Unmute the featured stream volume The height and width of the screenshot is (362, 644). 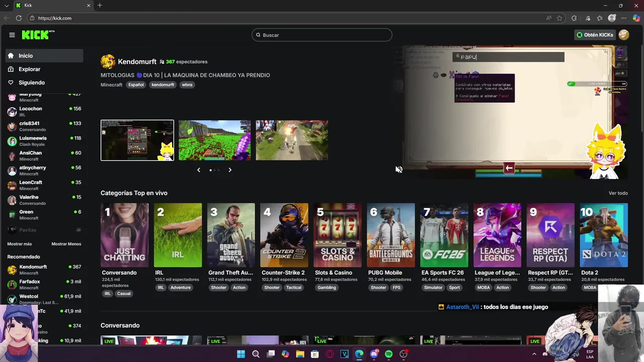tap(399, 169)
